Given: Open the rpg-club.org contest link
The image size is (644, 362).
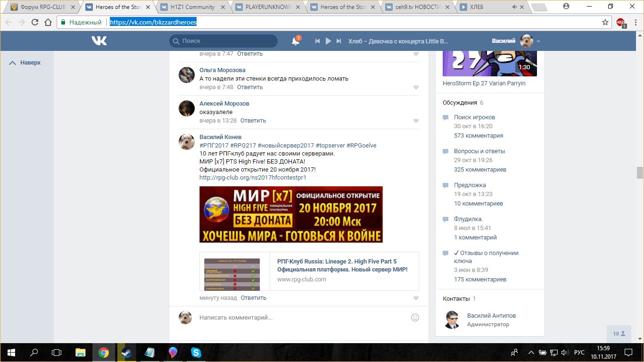Looking at the screenshot, I should pyautogui.click(x=253, y=178).
